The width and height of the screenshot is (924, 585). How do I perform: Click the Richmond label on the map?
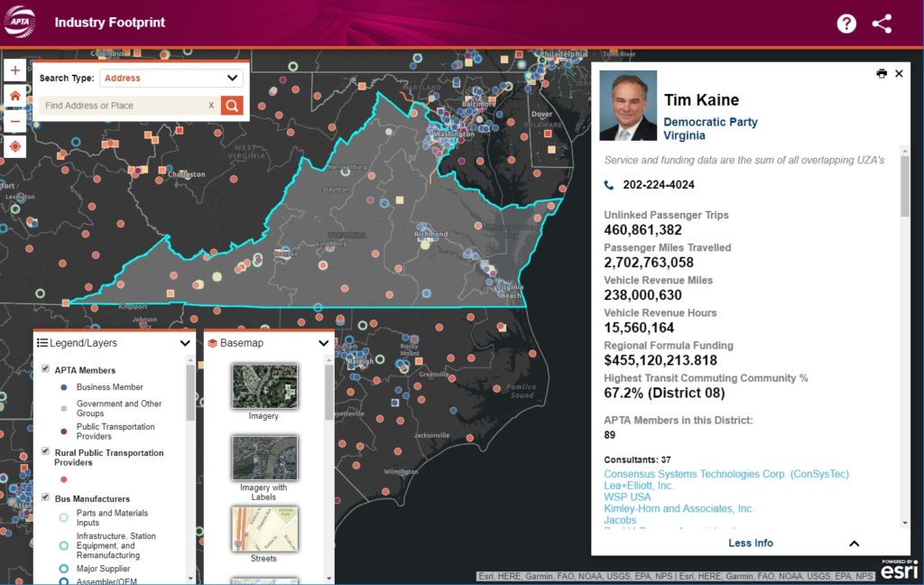(430, 234)
